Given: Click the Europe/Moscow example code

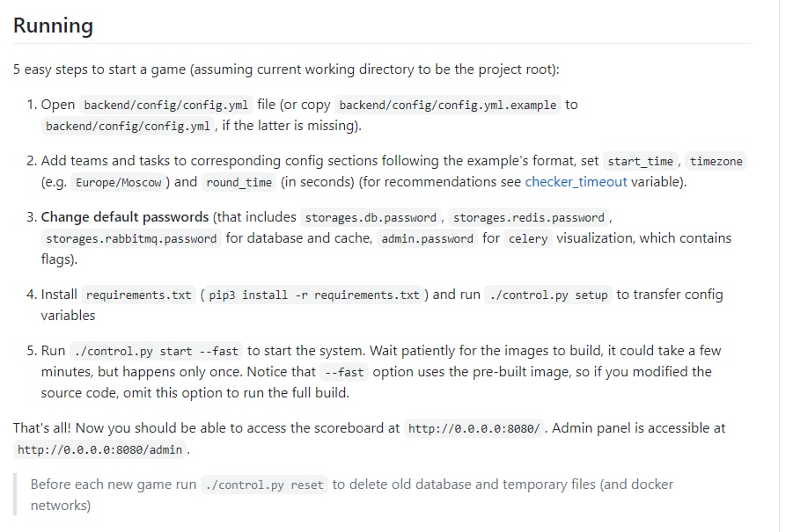Looking at the screenshot, I should pyautogui.click(x=119, y=183).
